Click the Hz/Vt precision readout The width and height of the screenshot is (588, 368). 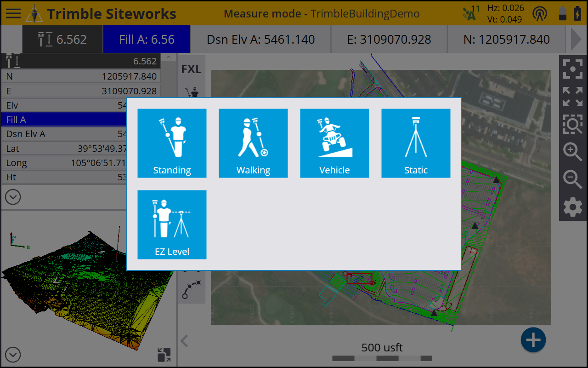click(505, 13)
